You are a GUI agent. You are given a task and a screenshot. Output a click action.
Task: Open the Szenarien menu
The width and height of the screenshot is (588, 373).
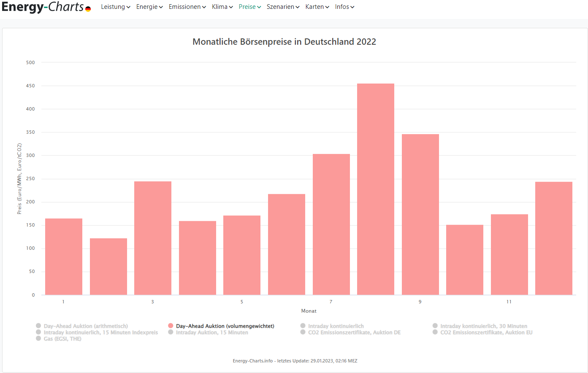283,7
